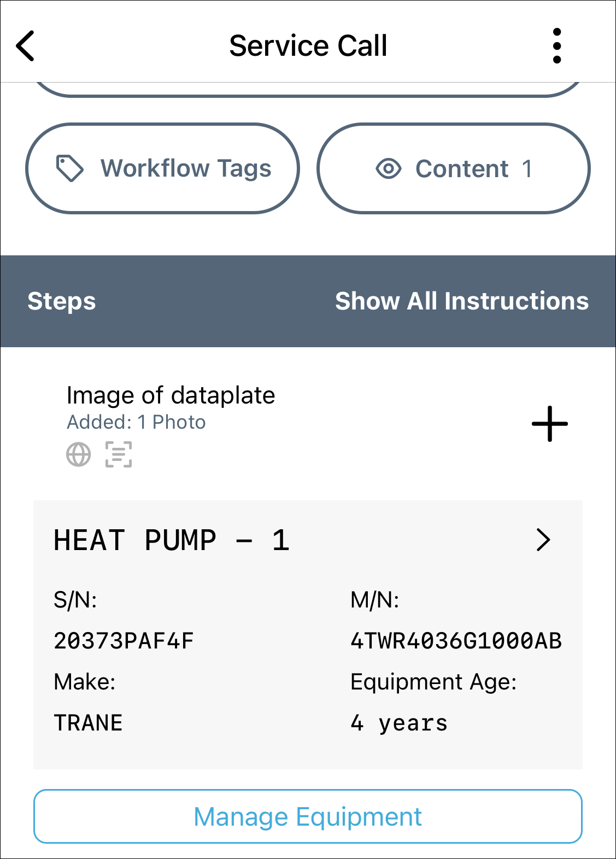Select serial number 20373PAF4F
The width and height of the screenshot is (616, 859).
pos(124,641)
